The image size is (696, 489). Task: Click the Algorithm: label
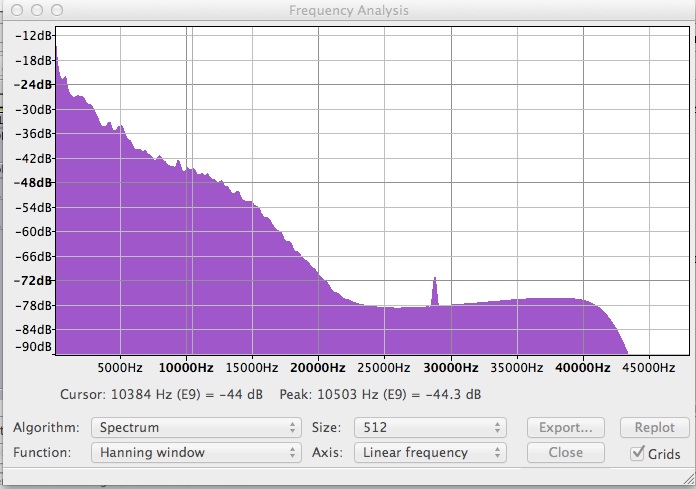point(46,428)
